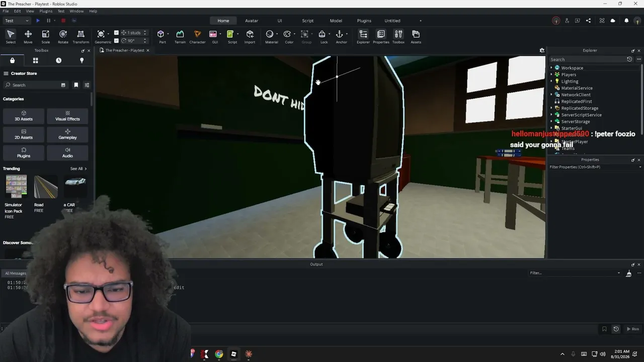Image resolution: width=644 pixels, height=362 pixels.
Task: Pause the running playtest
Action: [x=48, y=21]
